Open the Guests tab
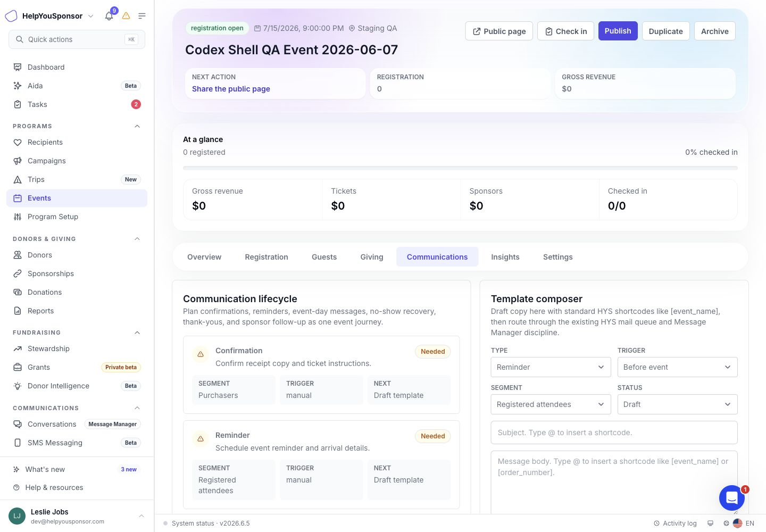 [324, 257]
